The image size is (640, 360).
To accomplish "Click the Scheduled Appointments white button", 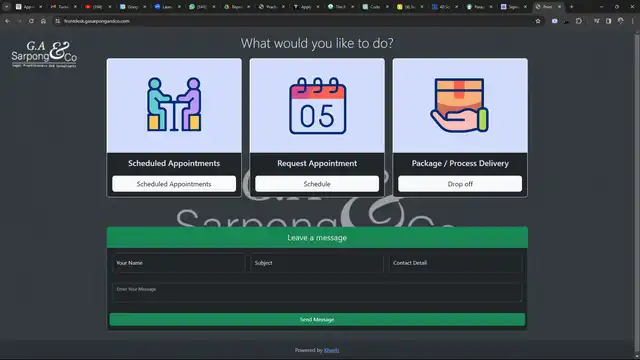I will 174,184.
